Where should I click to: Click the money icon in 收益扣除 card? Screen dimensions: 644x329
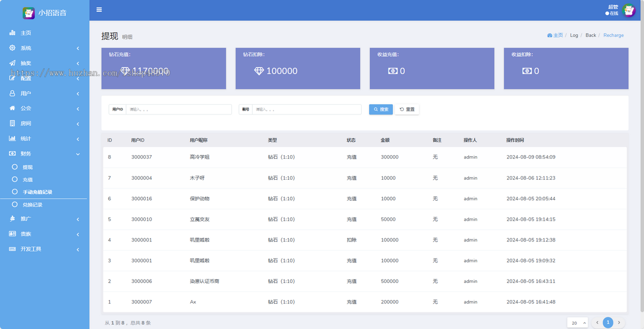(527, 71)
